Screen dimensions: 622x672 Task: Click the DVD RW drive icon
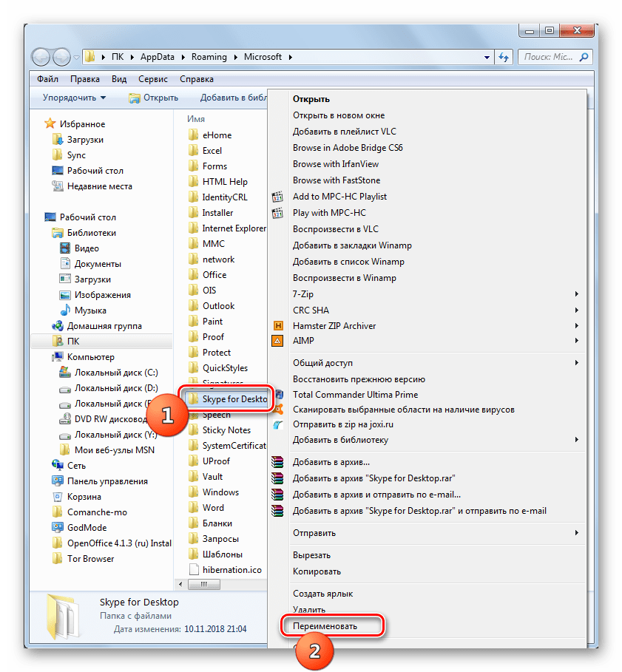pyautogui.click(x=65, y=419)
